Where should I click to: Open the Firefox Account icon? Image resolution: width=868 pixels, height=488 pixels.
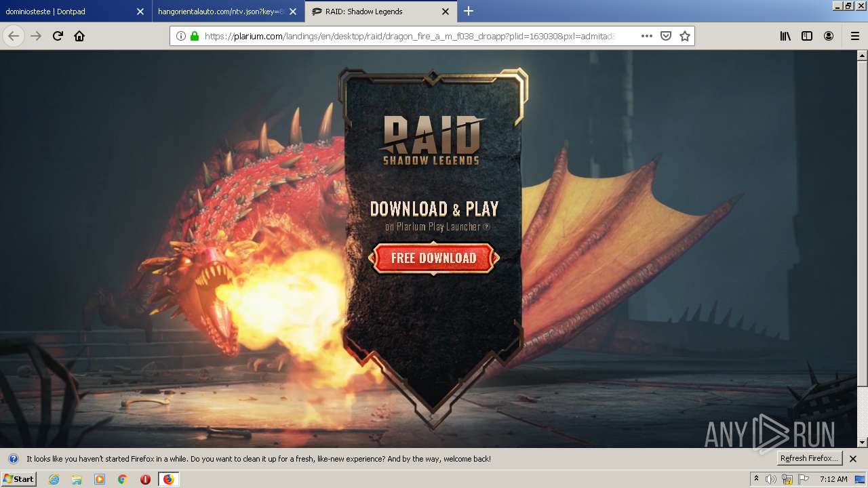(829, 36)
